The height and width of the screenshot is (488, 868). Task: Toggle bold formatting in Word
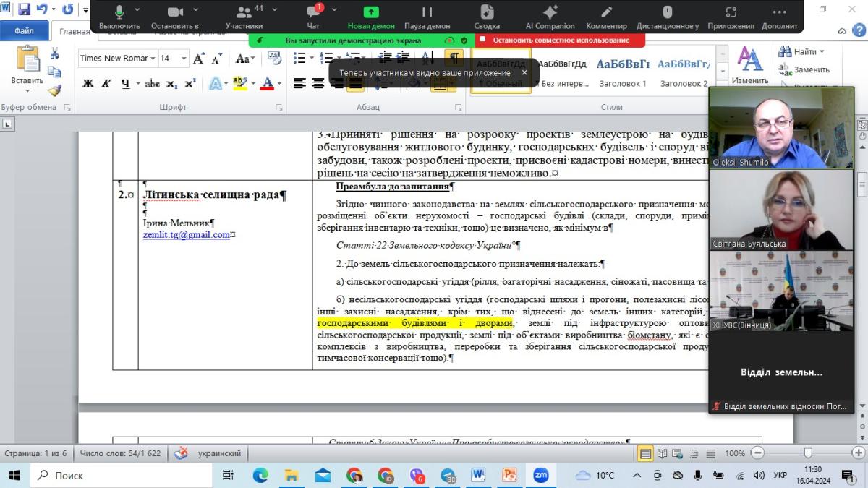(88, 83)
